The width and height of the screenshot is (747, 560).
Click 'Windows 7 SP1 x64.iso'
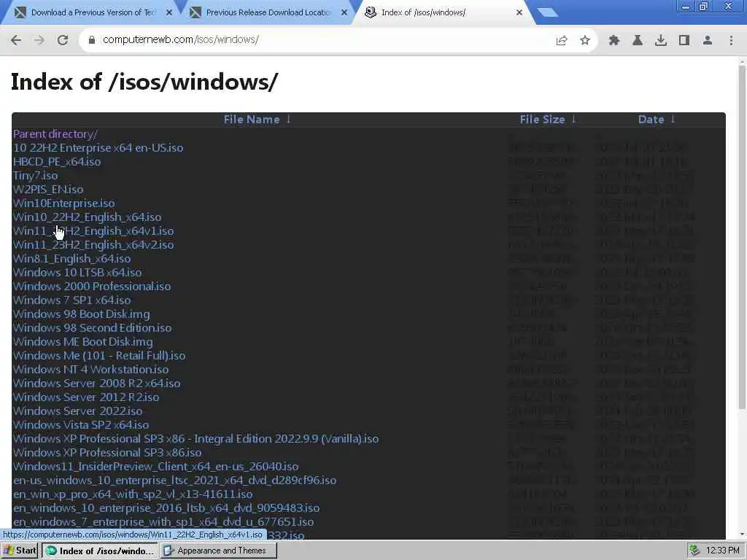(x=71, y=300)
